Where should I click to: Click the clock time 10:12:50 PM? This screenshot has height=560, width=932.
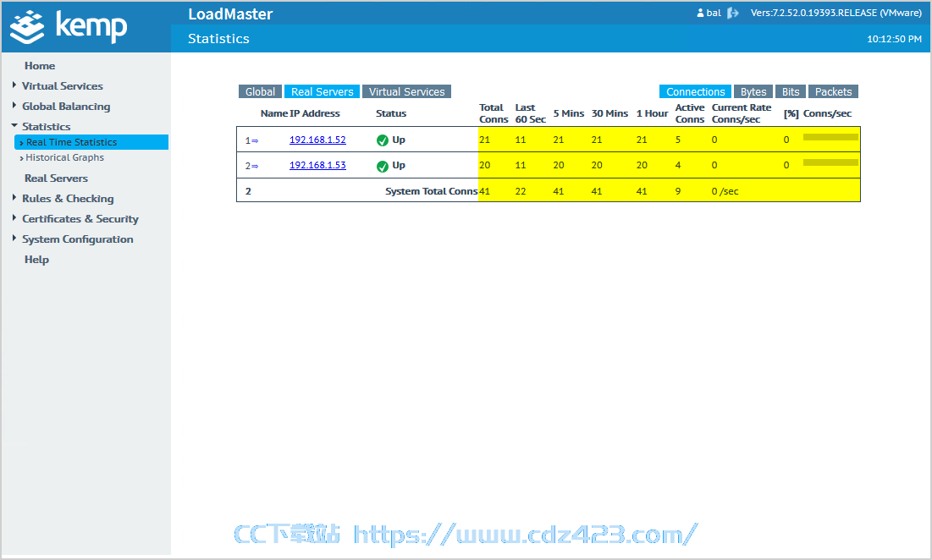[x=894, y=39]
